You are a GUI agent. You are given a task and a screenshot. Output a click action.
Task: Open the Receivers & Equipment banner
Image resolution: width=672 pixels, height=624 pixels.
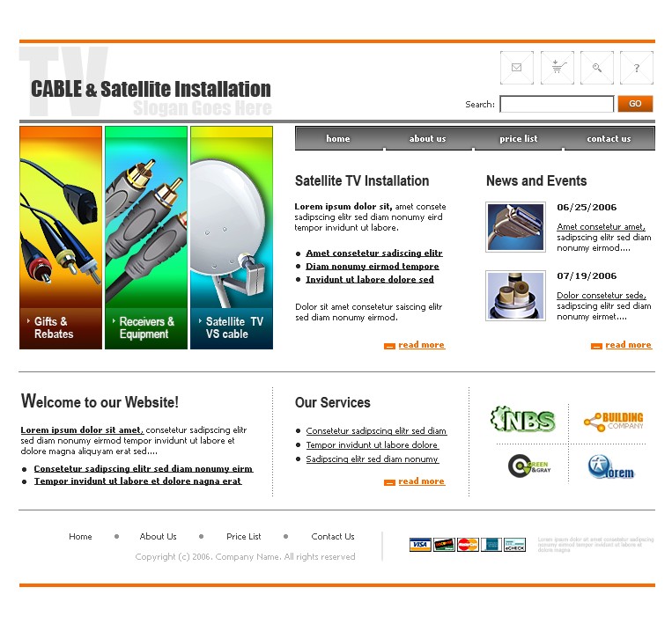tap(146, 238)
